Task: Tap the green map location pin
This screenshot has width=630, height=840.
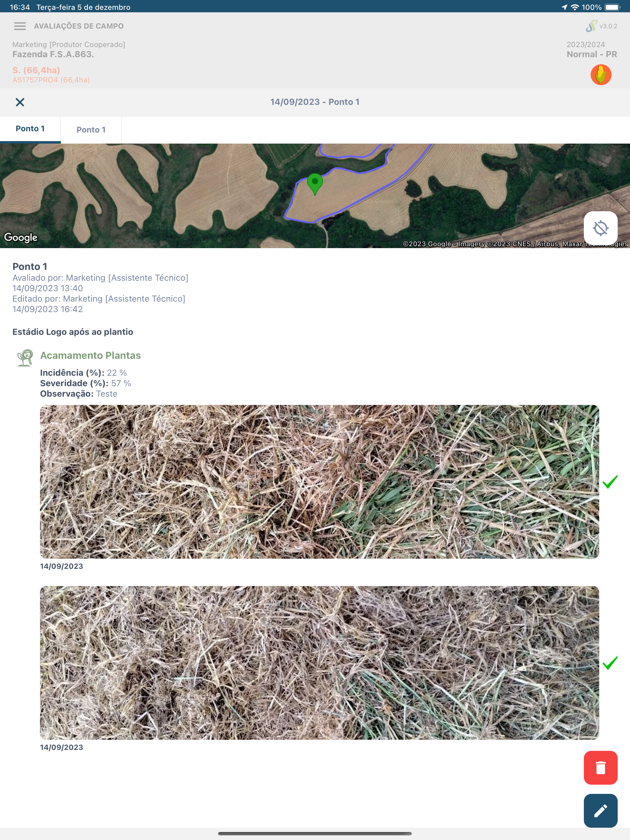Action: 315,184
